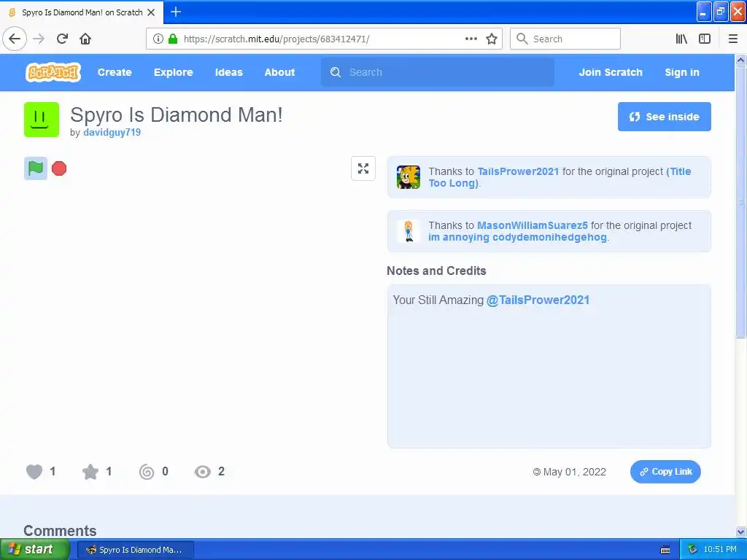Click MasonWilliamSuarez5's avatar thumbnail
The width and height of the screenshot is (747, 560).
(x=409, y=231)
